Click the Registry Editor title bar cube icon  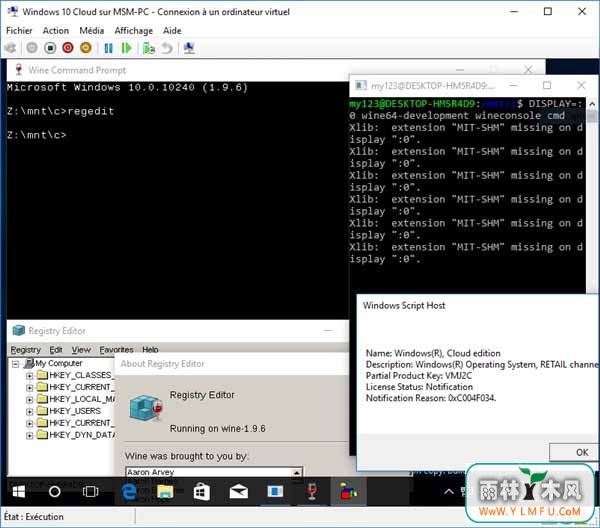tap(19, 330)
